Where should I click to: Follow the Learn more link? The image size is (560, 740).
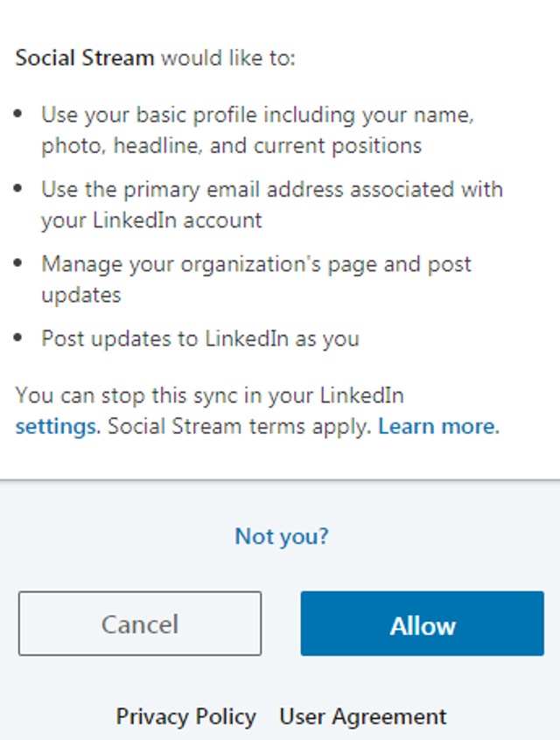(x=438, y=427)
